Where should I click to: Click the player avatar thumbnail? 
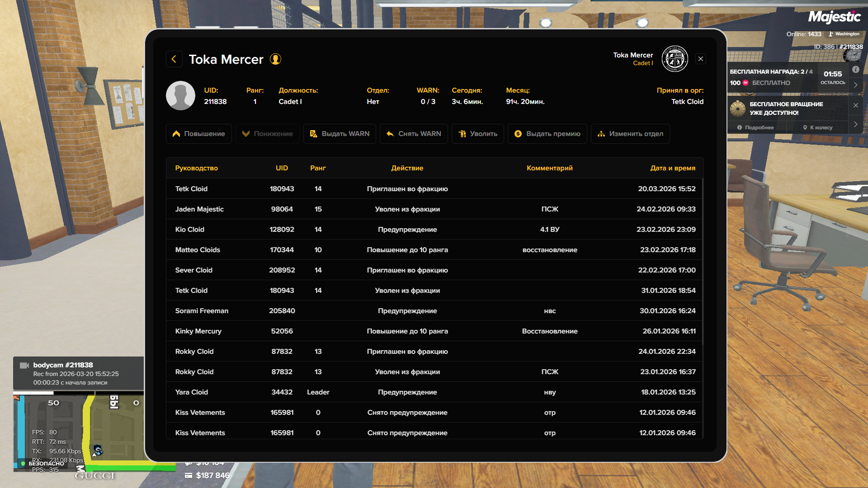click(x=180, y=96)
